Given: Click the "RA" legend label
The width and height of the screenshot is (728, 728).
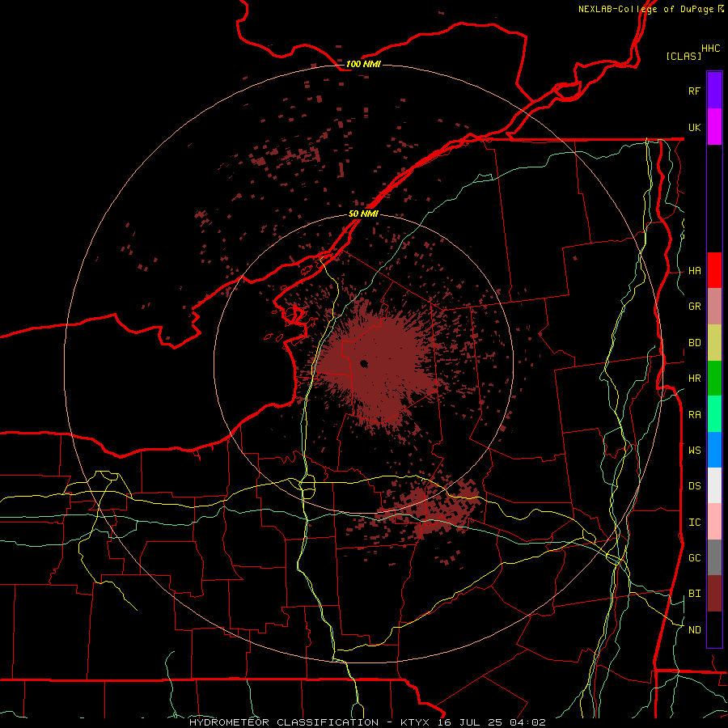Looking at the screenshot, I should pyautogui.click(x=694, y=415).
